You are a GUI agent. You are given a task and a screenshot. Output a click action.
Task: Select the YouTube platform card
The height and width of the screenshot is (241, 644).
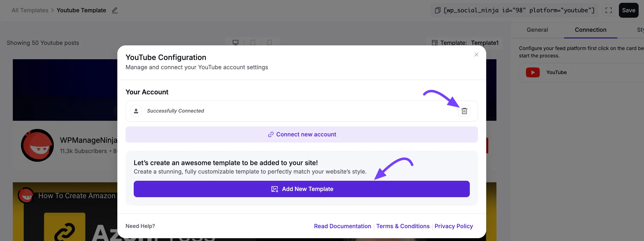click(571, 72)
